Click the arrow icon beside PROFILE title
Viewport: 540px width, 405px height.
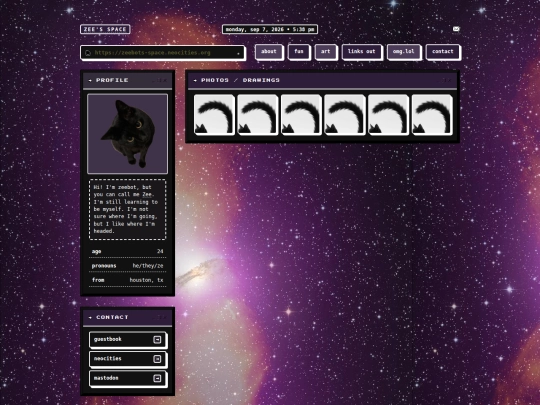(x=90, y=80)
